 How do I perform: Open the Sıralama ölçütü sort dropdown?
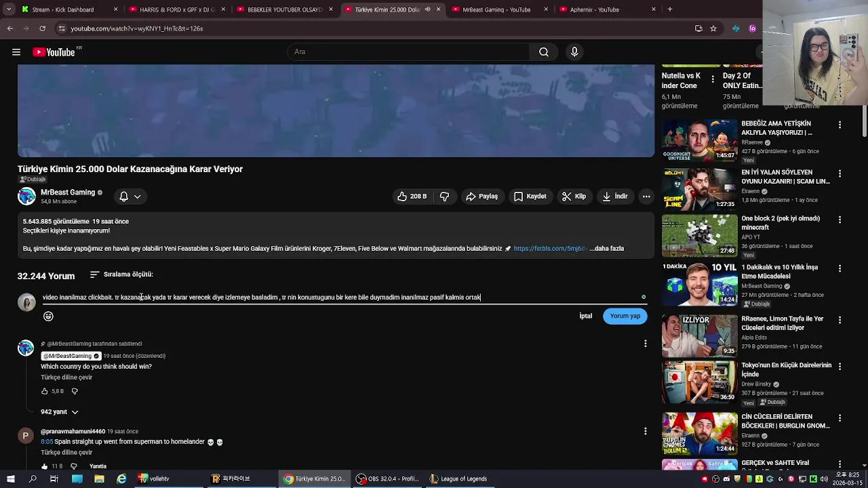pos(121,274)
